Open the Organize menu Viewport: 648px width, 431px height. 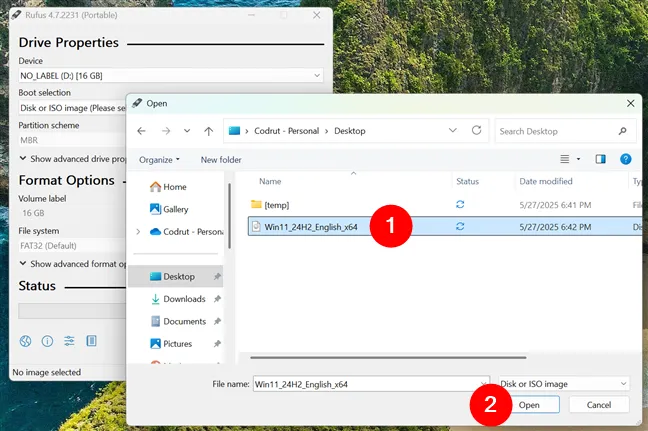pos(159,160)
